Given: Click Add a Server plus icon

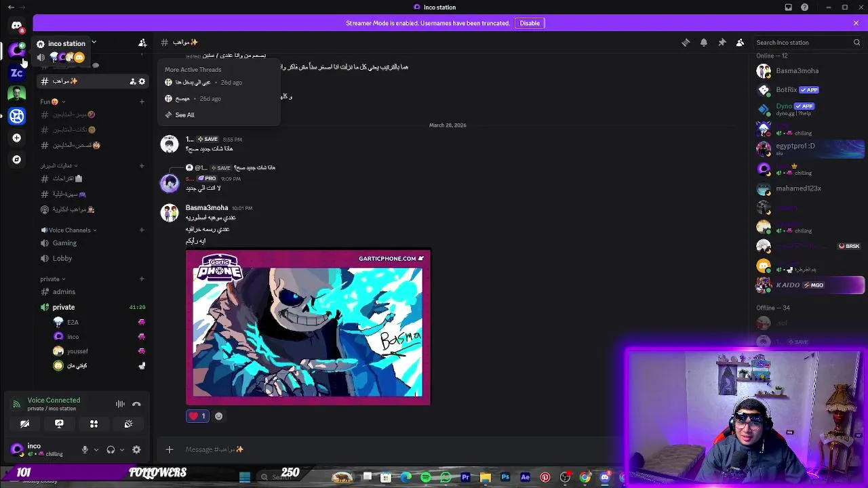Looking at the screenshot, I should 16,138.
